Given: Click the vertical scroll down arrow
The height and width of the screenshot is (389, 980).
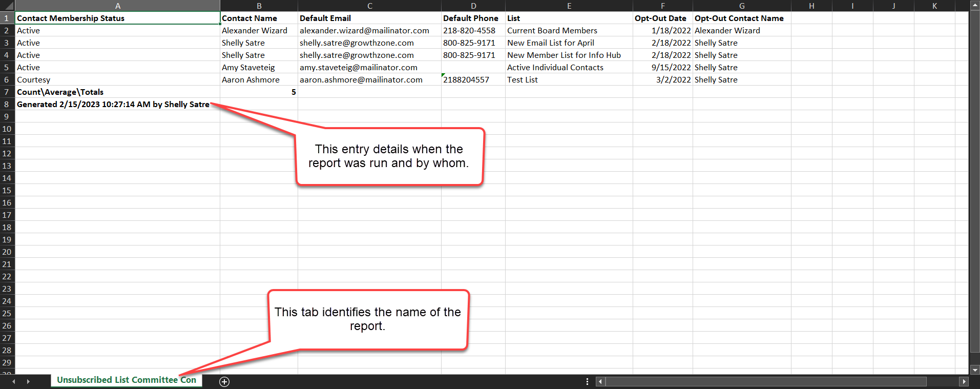Looking at the screenshot, I should pos(974,370).
